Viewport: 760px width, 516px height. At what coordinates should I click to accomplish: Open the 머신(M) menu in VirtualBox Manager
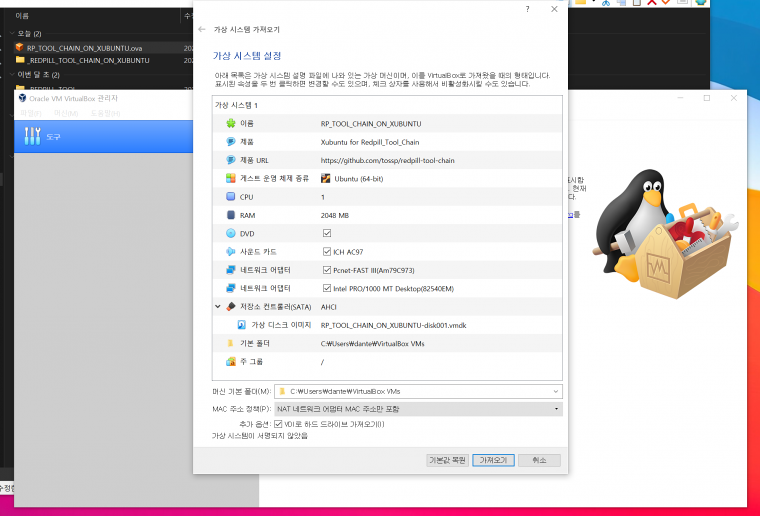click(x=66, y=113)
